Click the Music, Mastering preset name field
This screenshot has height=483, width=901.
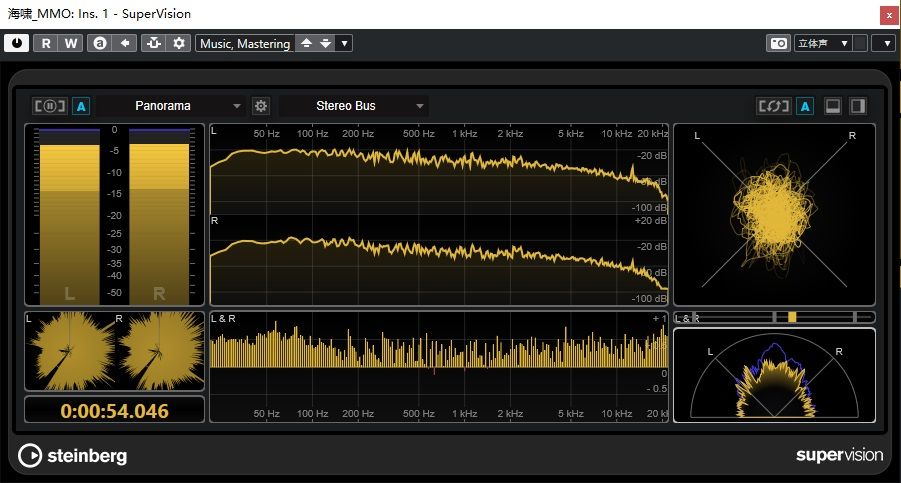(x=245, y=43)
